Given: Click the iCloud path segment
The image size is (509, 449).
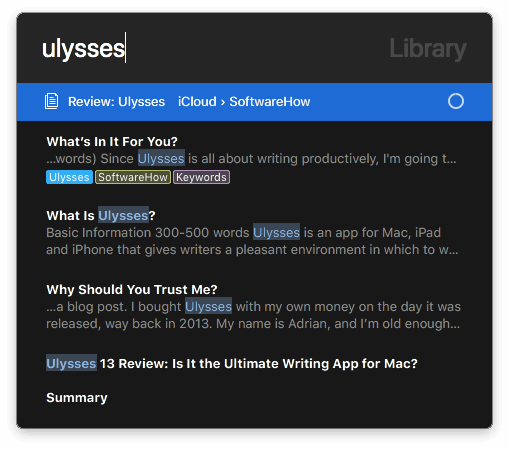Looking at the screenshot, I should point(197,102).
